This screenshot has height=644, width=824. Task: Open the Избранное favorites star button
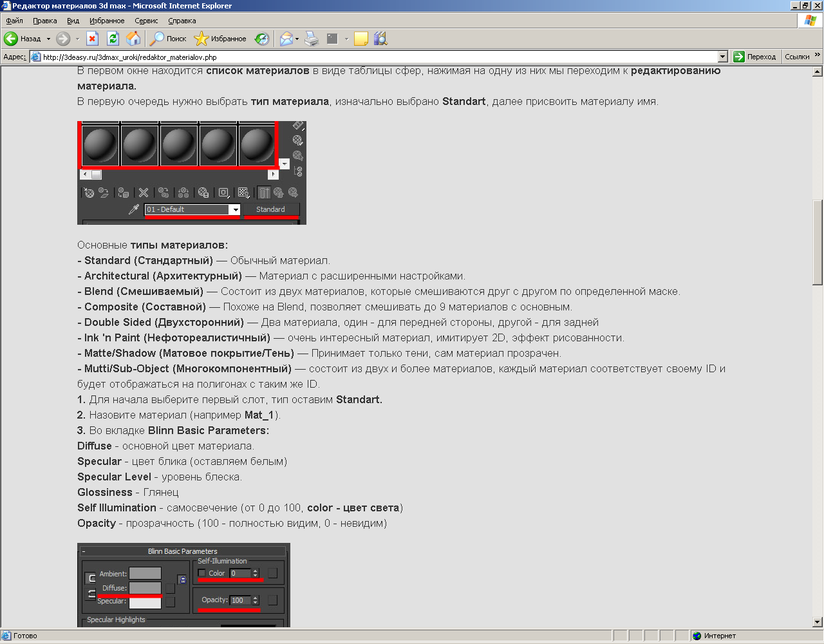pos(220,39)
